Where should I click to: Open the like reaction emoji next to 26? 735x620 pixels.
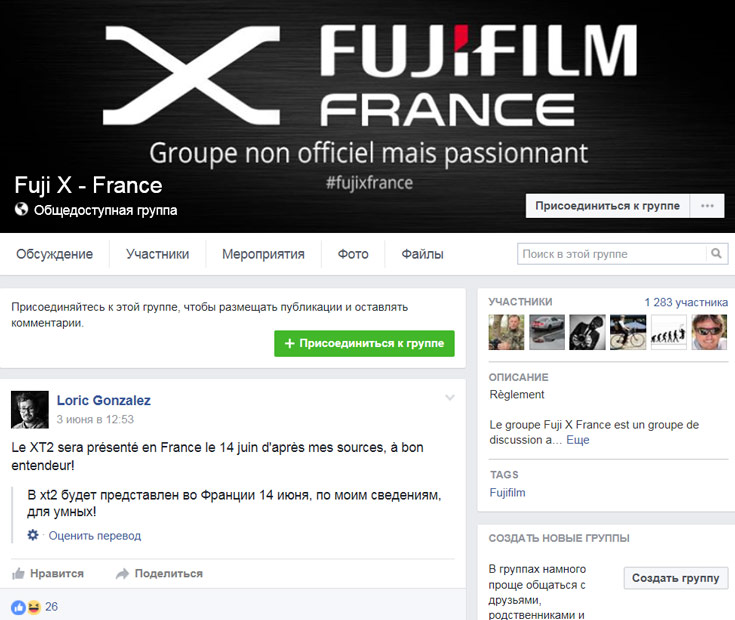[18, 607]
